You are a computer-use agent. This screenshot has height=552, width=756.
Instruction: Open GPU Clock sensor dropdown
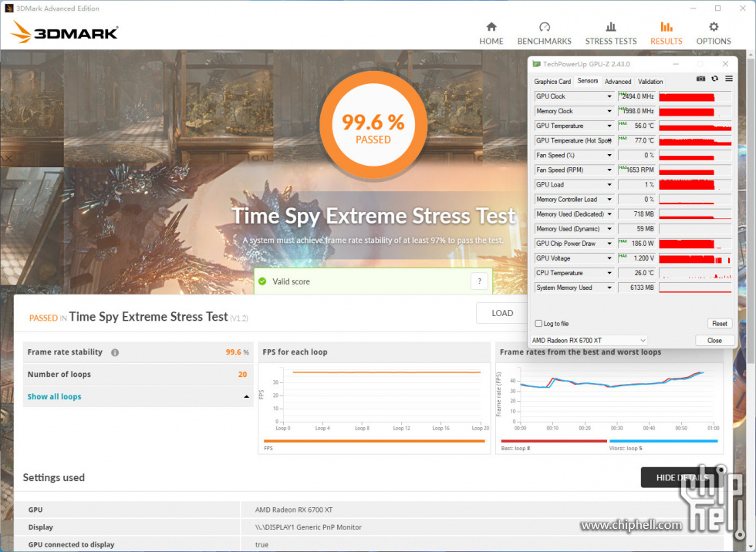[x=609, y=96]
